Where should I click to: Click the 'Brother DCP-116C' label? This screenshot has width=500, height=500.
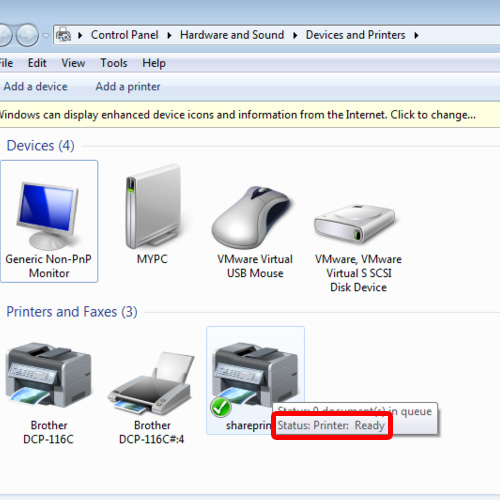[49, 432]
